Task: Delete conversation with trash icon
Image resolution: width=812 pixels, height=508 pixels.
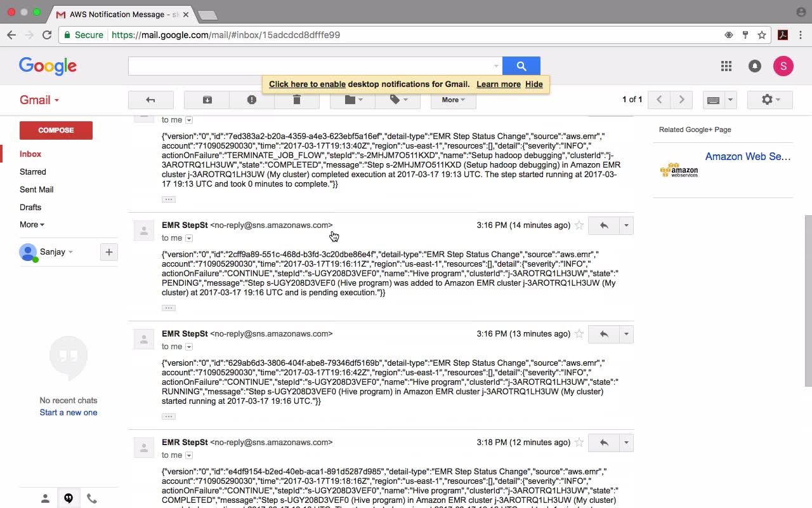Action: click(297, 100)
